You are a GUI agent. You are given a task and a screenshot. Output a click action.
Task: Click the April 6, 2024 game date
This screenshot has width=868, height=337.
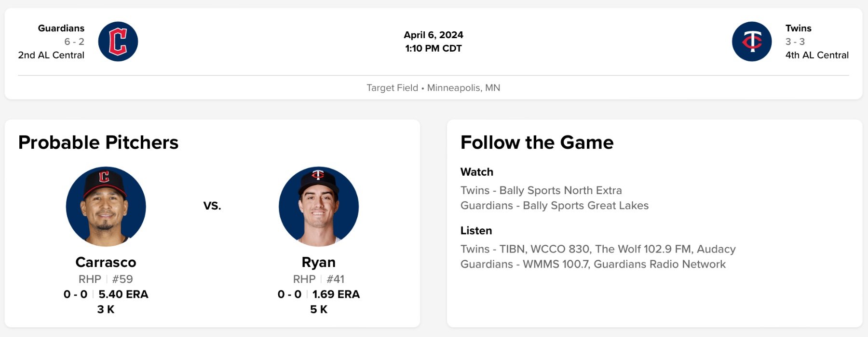click(433, 35)
